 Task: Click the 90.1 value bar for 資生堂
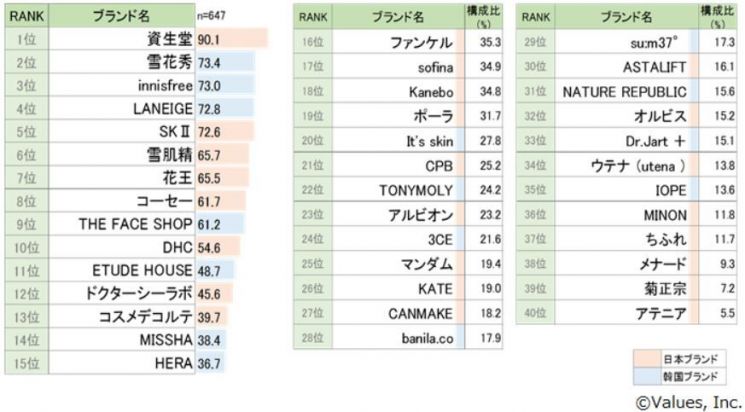click(230, 39)
